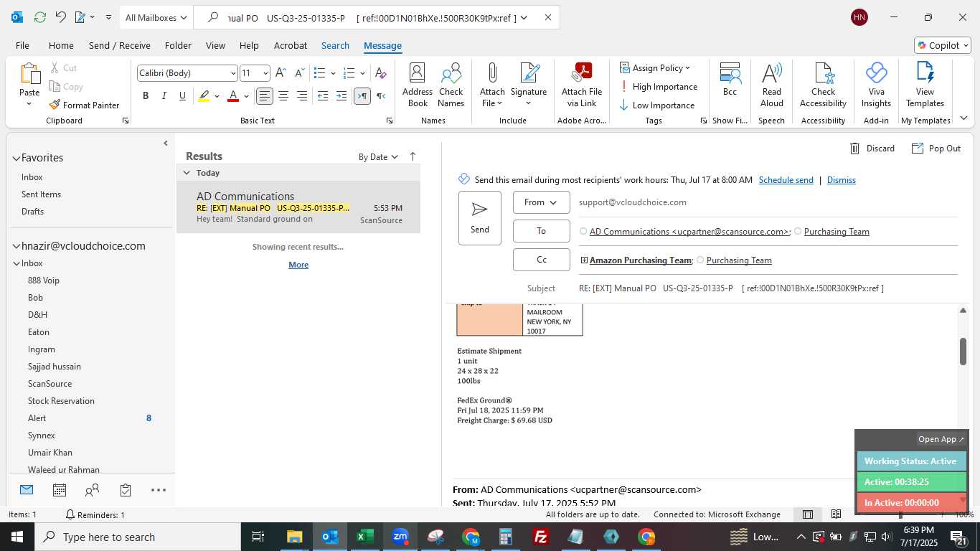Expand Amazon Purchasing Team group
This screenshot has height=551, width=980.
(x=584, y=260)
